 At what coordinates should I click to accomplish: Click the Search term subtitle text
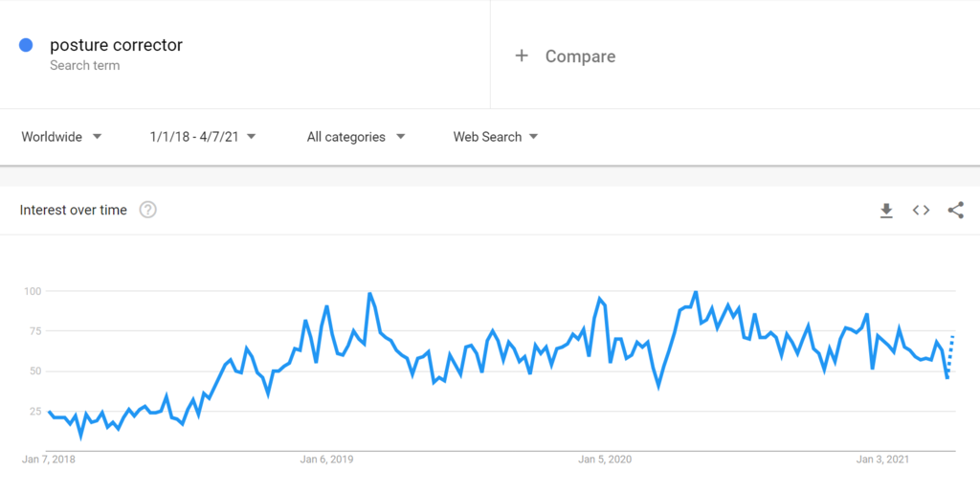[x=85, y=66]
